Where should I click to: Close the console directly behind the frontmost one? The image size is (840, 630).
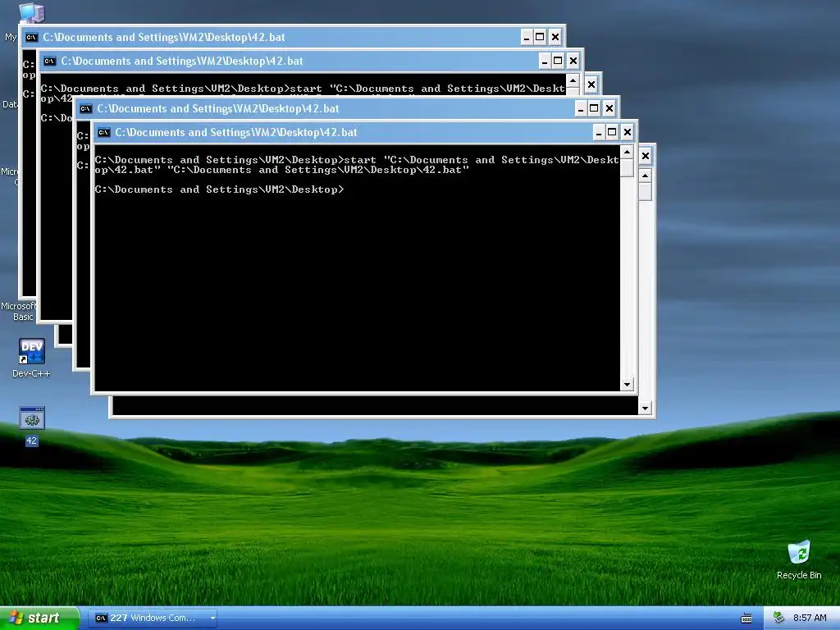click(609, 109)
